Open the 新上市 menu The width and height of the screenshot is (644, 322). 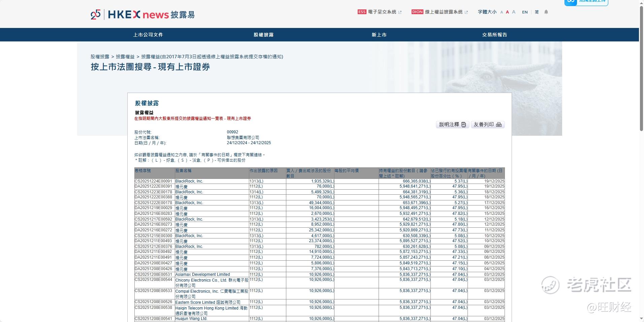tap(379, 35)
